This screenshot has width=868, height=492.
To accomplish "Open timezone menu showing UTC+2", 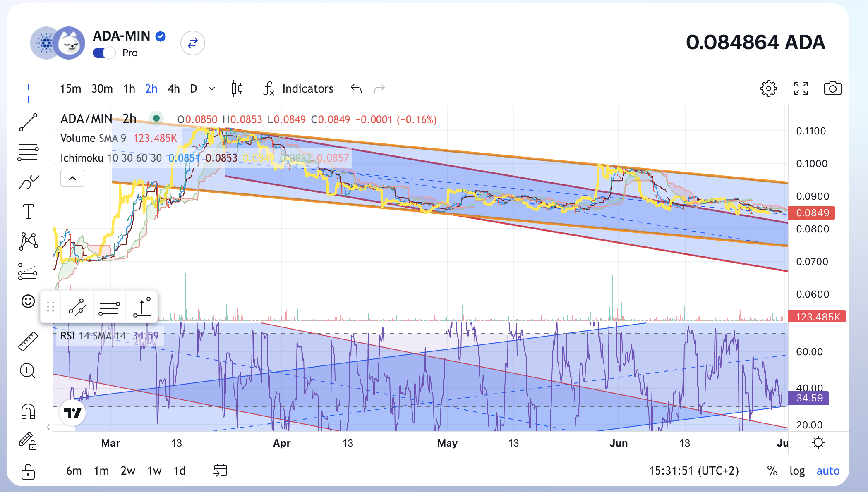I will 694,471.
